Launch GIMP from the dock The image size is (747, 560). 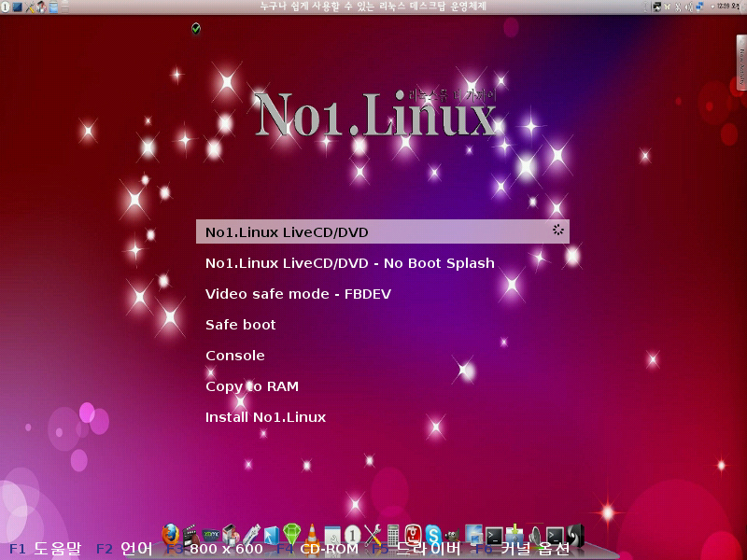point(453,535)
